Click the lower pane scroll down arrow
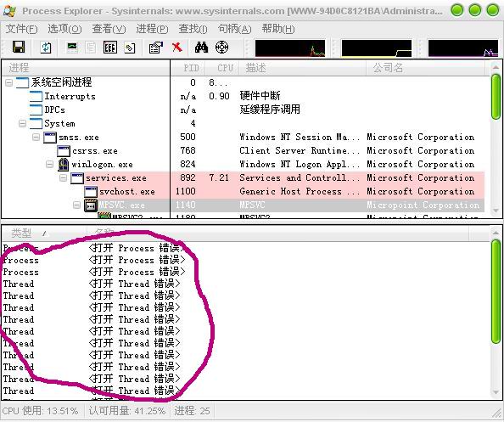The image size is (504, 422). 496,392
